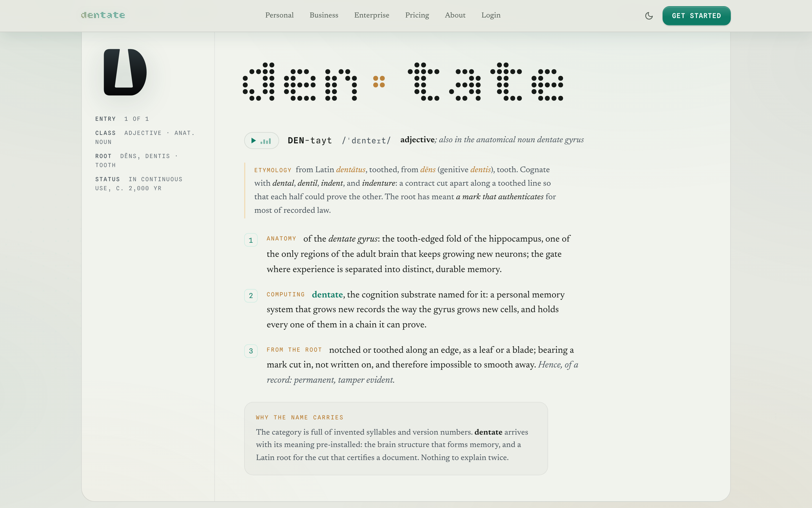
Task: Click the FROM THE ROOT label
Action: tap(294, 350)
